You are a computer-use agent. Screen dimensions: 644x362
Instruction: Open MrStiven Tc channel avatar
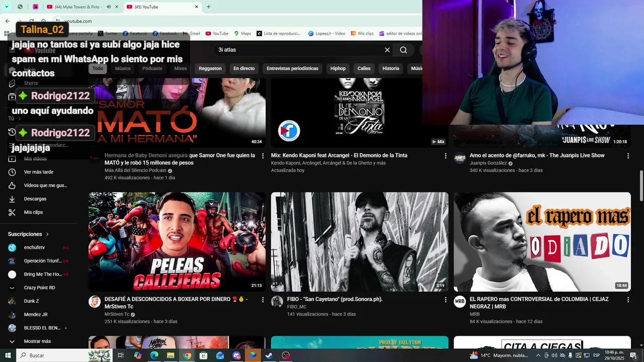(x=95, y=302)
